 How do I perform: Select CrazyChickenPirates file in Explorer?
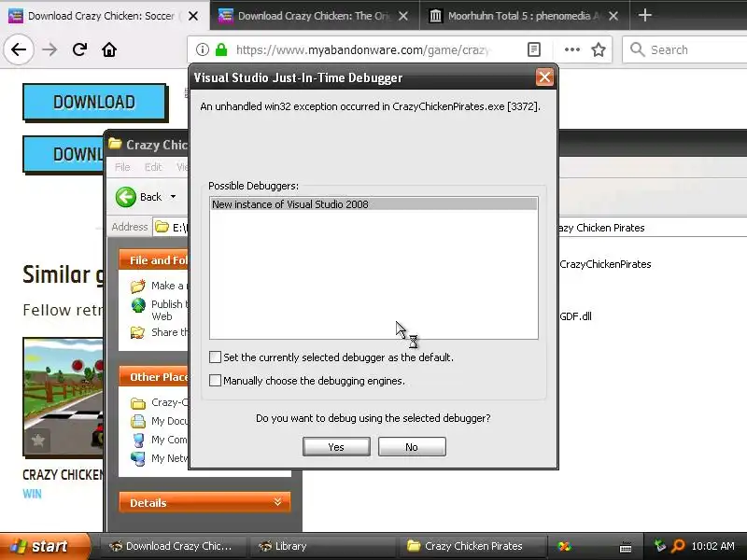point(605,264)
